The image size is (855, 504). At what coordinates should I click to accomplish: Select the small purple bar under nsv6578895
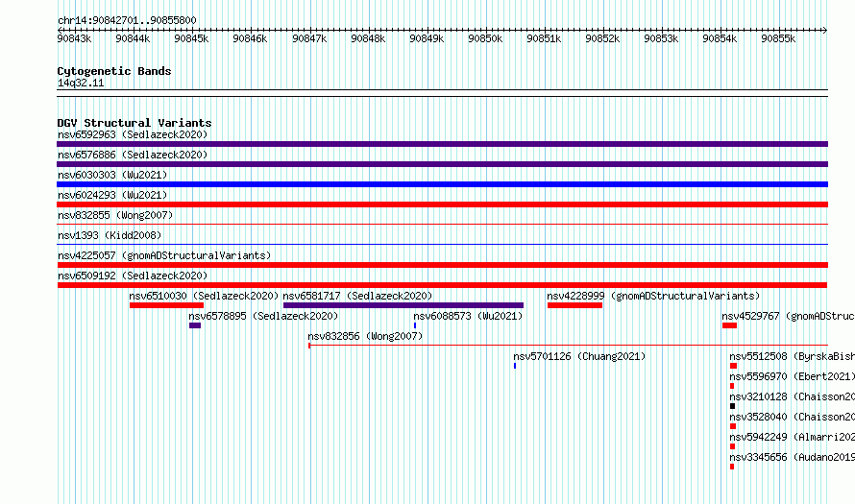195,325
